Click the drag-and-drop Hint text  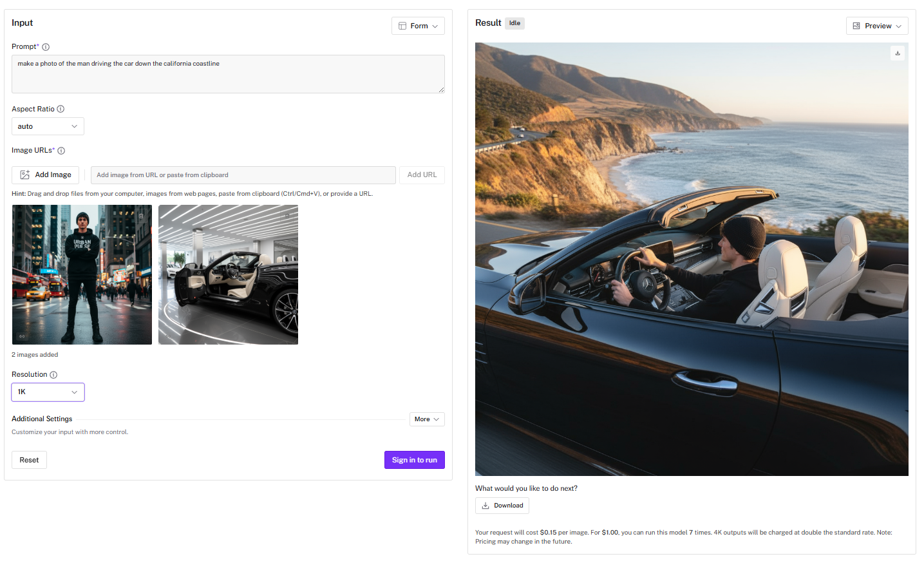[192, 194]
